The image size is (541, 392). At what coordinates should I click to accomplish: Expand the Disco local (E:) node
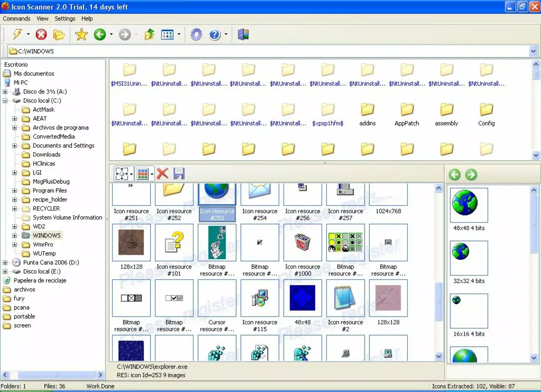[x=5, y=271]
